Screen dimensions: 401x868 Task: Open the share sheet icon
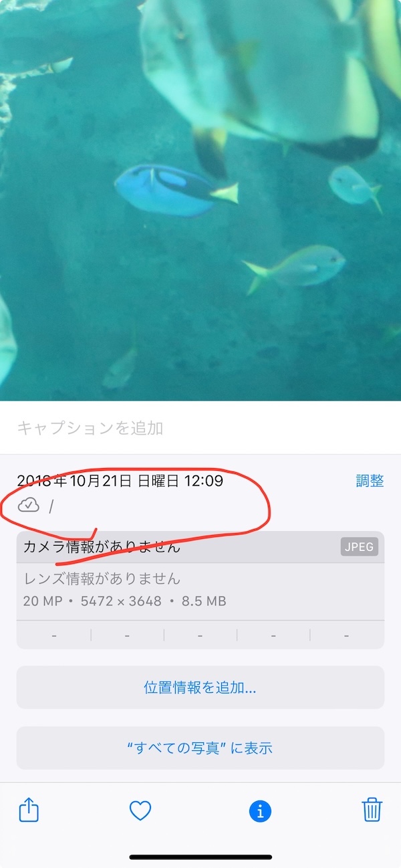coord(29,810)
